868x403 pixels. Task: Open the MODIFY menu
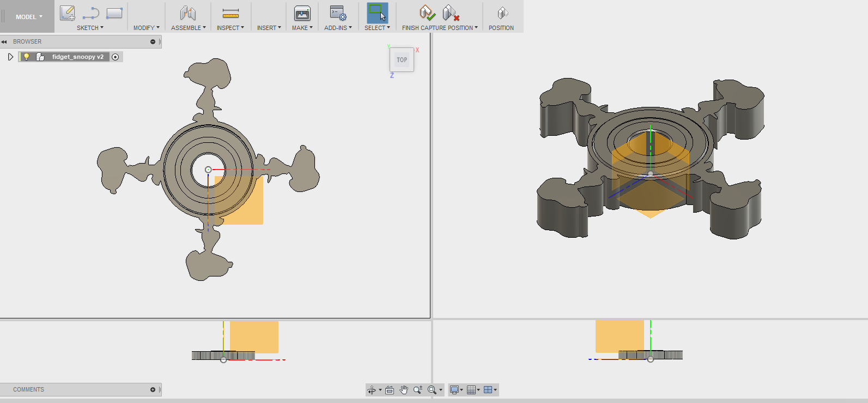point(146,28)
